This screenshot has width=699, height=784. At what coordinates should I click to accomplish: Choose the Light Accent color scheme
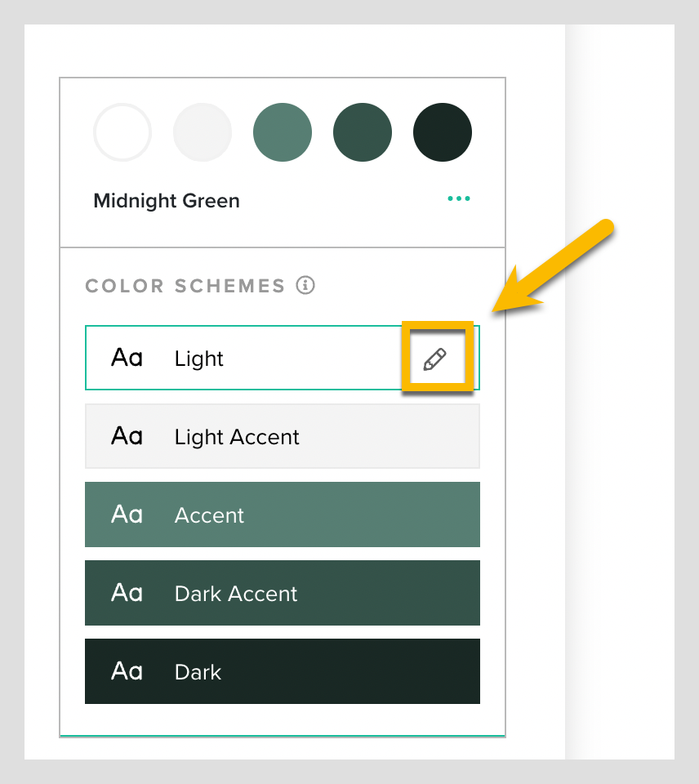283,436
